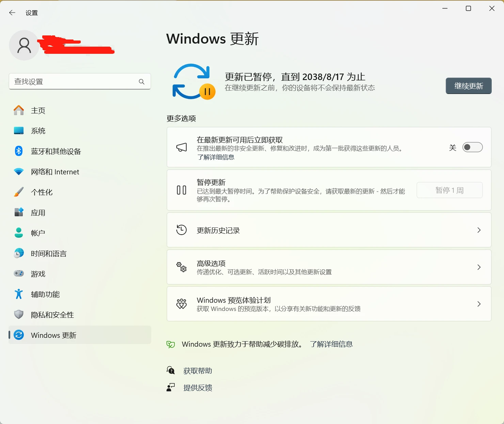
Task: Click the search magnifier icon
Action: 141,82
